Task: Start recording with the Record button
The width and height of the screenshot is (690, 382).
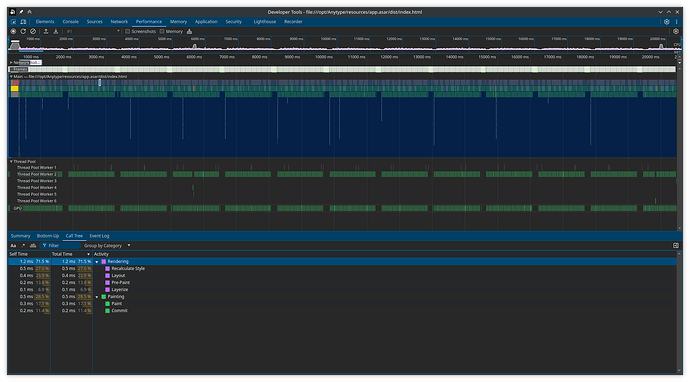Action: point(14,31)
